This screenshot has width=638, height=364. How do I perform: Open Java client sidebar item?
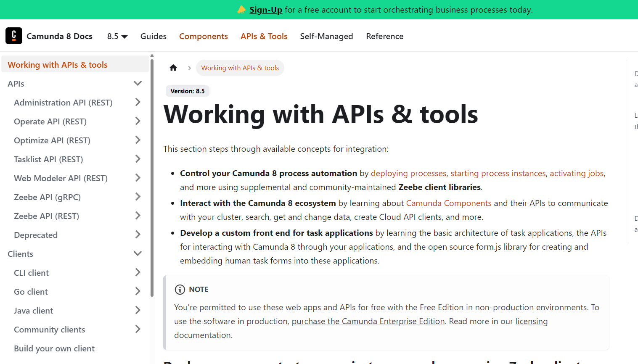click(x=33, y=311)
